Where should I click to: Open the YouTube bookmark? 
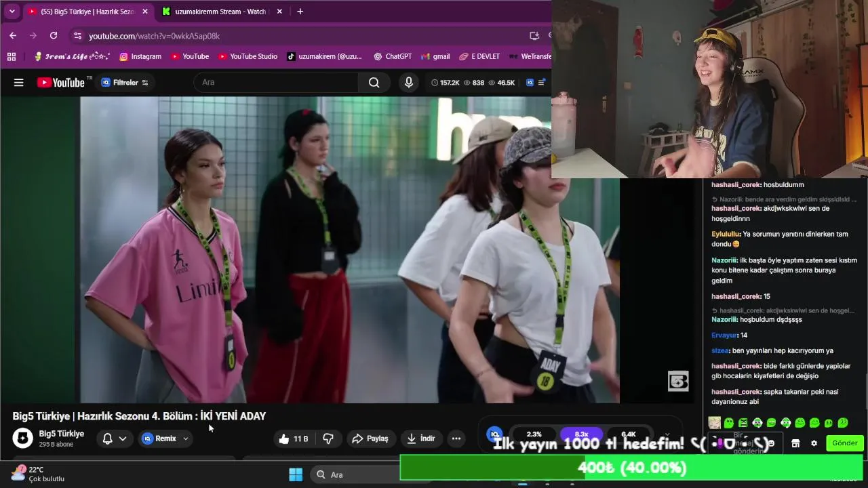(190, 56)
